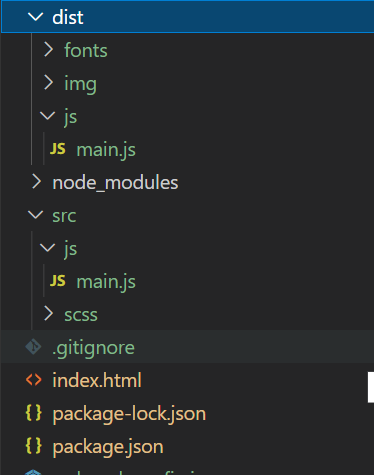Click the braces icon beside package-lock.json
The width and height of the screenshot is (374, 475).
(x=34, y=413)
